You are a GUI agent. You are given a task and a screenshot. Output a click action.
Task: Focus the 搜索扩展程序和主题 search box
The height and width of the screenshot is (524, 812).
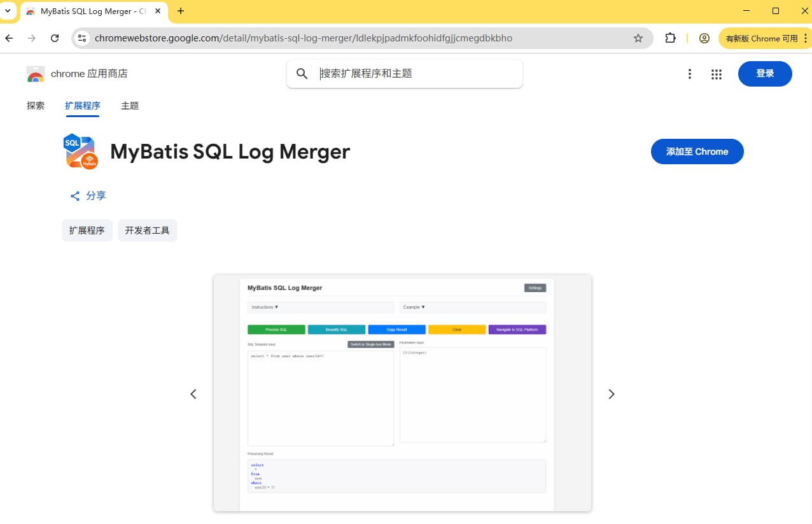point(414,74)
